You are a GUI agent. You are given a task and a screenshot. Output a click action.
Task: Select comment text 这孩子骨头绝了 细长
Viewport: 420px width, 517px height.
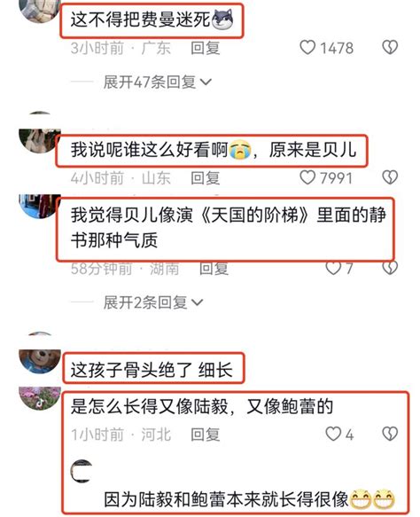(152, 370)
